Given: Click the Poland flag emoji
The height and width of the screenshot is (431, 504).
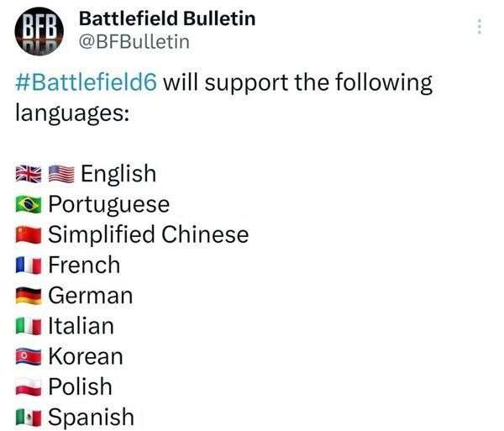Looking at the screenshot, I should (29, 386).
